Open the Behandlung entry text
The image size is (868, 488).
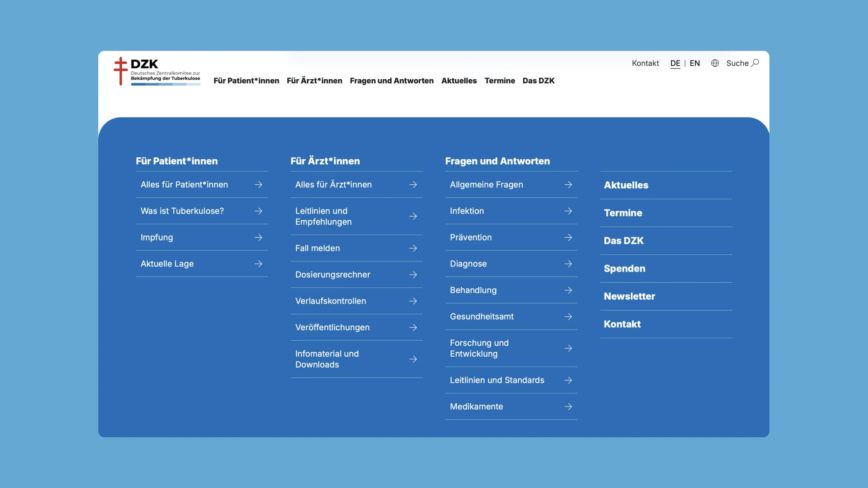pos(473,290)
